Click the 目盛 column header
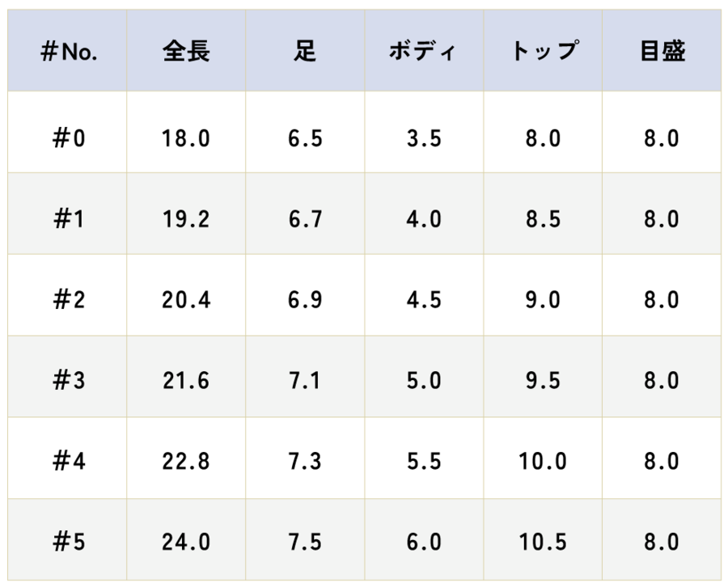The width and height of the screenshot is (728, 587). 662,53
